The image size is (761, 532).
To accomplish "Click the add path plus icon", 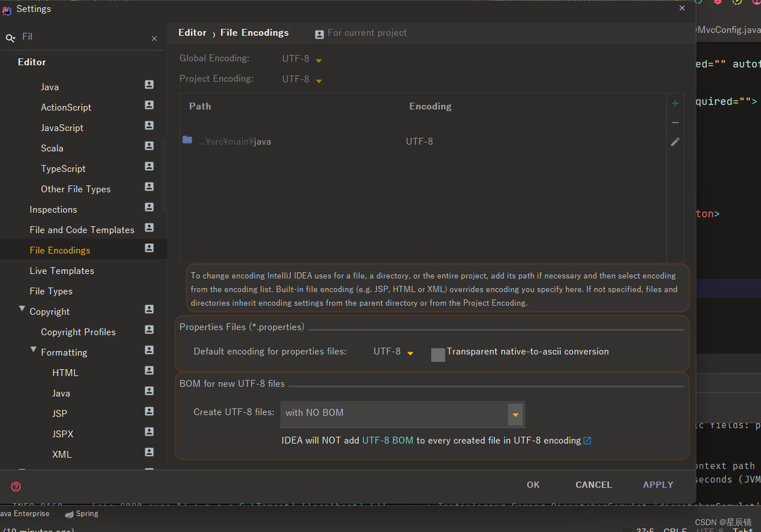I will 675,103.
